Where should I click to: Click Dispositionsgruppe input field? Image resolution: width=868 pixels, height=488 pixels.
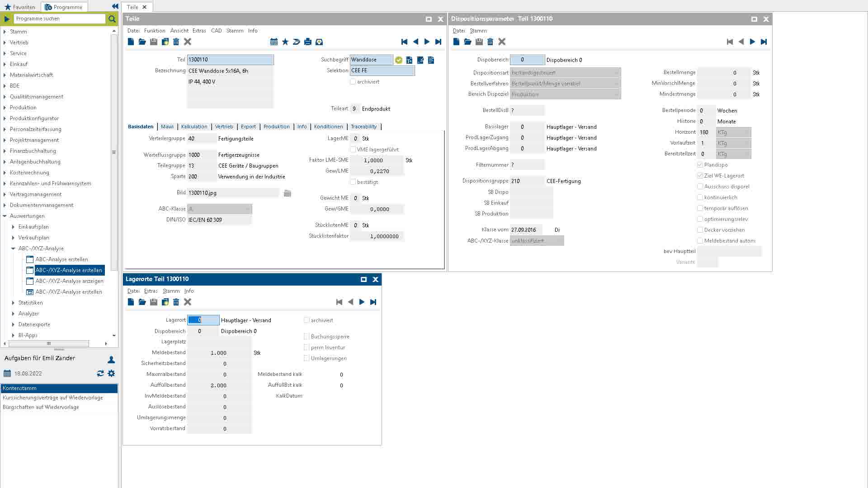pos(527,181)
